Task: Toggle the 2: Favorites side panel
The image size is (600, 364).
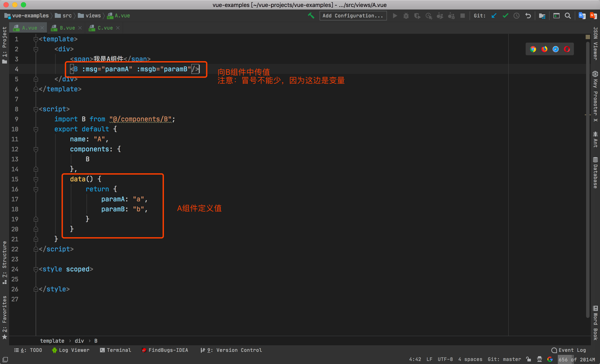Action: (x=5, y=317)
